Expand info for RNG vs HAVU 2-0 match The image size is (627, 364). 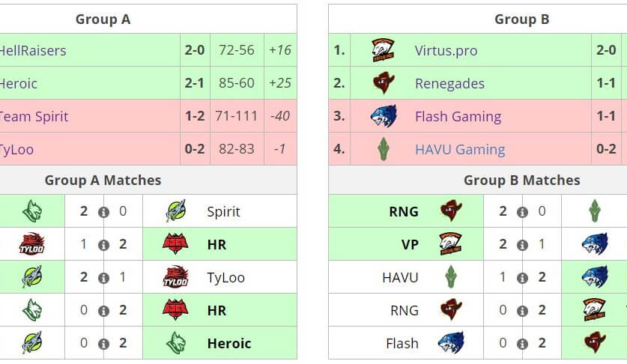coord(523,212)
